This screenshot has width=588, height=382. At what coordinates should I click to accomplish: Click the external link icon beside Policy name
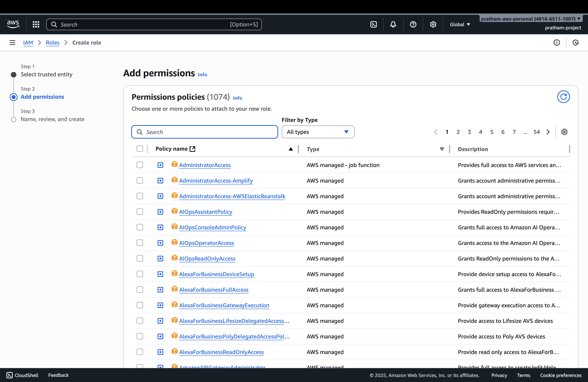(x=192, y=149)
